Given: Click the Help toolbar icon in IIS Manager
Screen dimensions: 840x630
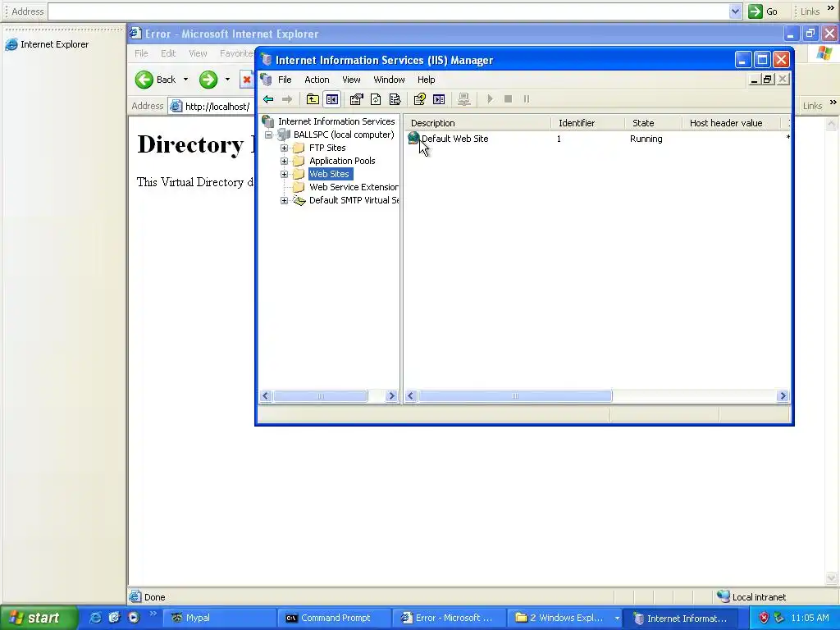Looking at the screenshot, I should click(x=419, y=99).
